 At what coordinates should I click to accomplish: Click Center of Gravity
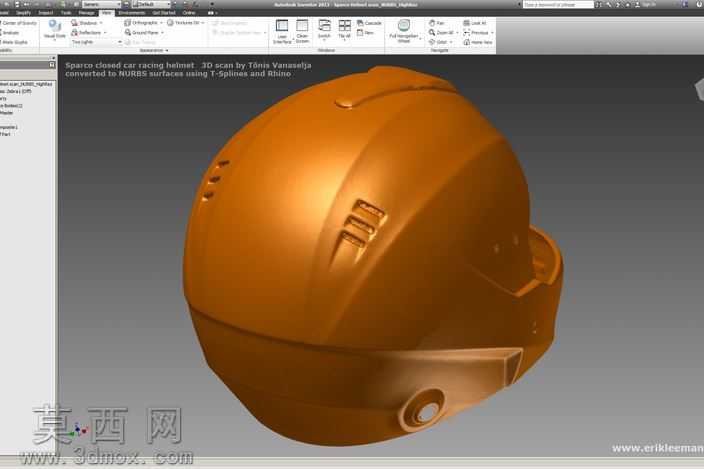pos(18,23)
